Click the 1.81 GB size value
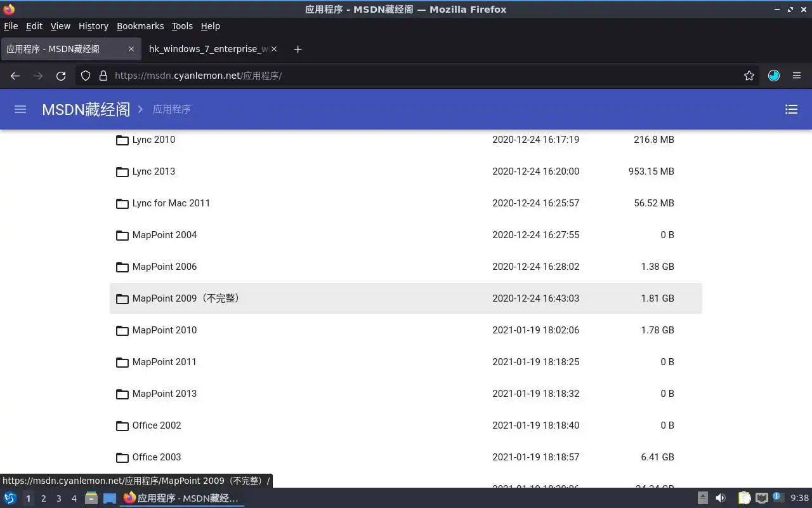812x508 pixels. point(657,298)
